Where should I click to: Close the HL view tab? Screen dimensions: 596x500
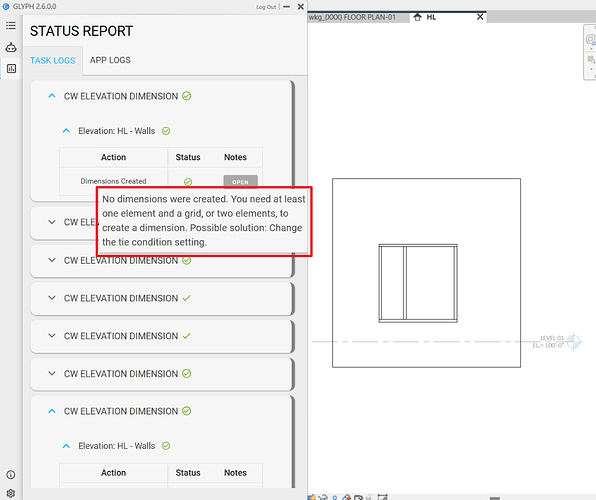[x=480, y=17]
